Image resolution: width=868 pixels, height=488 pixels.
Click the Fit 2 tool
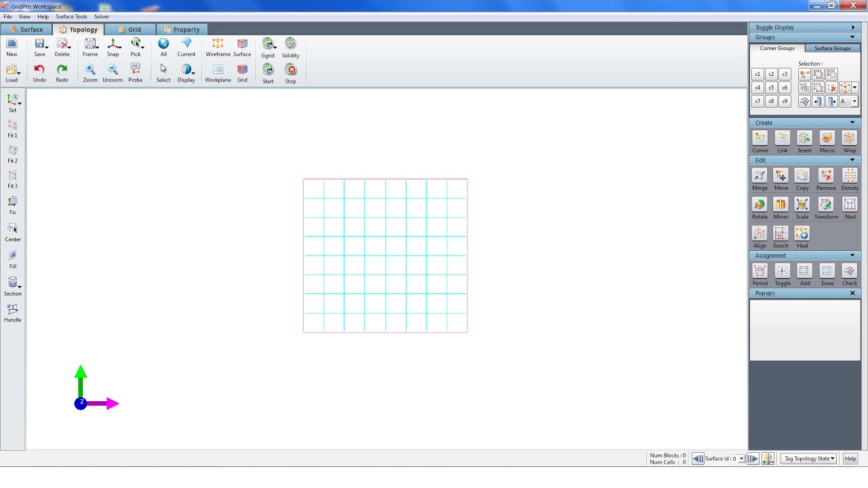coord(12,150)
